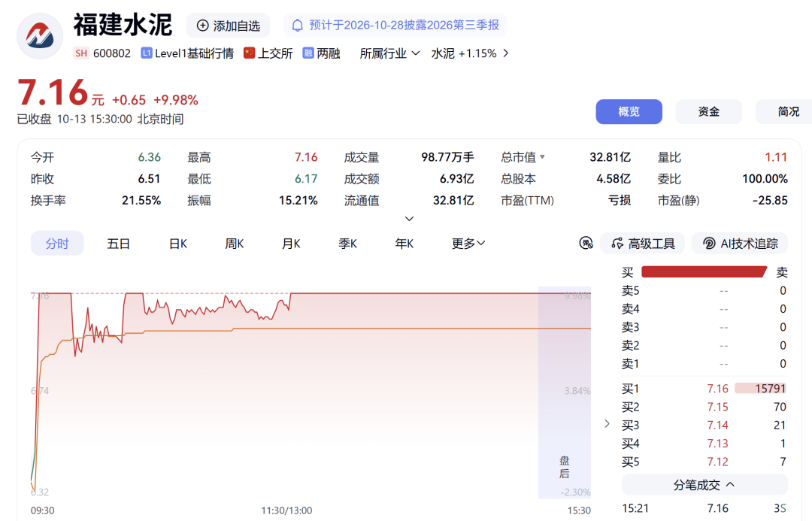Switch to the 资金 tab

pyautogui.click(x=708, y=111)
